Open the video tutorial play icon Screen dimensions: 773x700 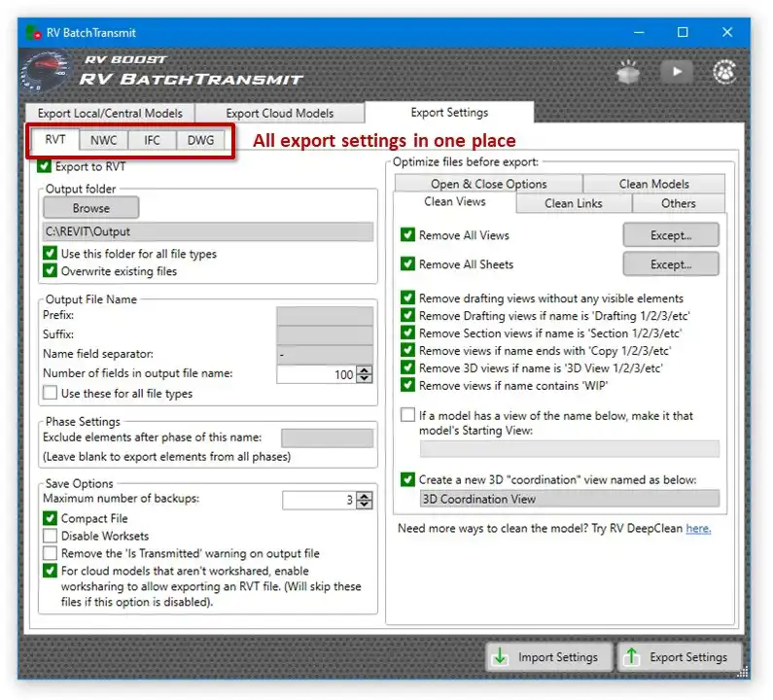(x=677, y=72)
